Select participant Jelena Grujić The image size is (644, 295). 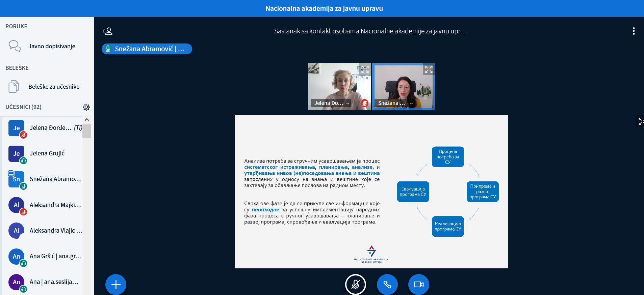[47, 153]
